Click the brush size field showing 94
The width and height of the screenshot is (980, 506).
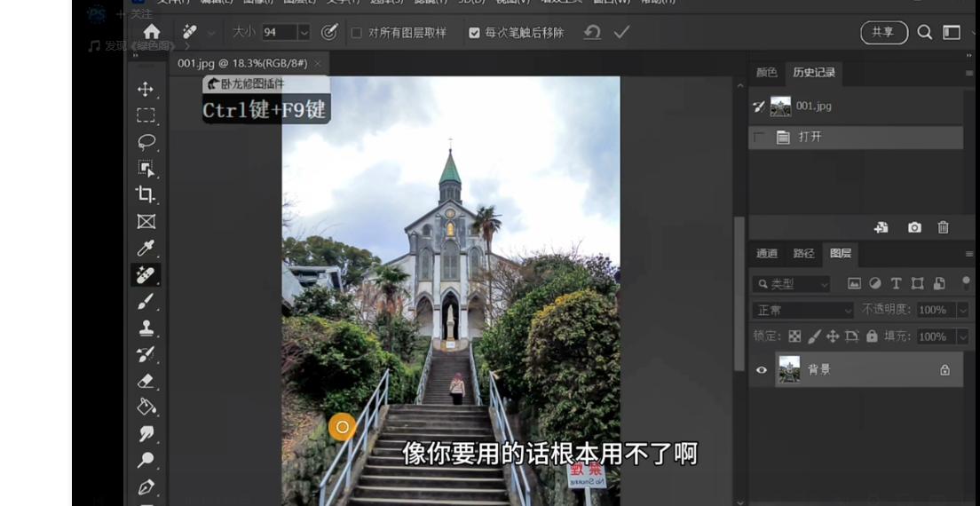click(279, 33)
